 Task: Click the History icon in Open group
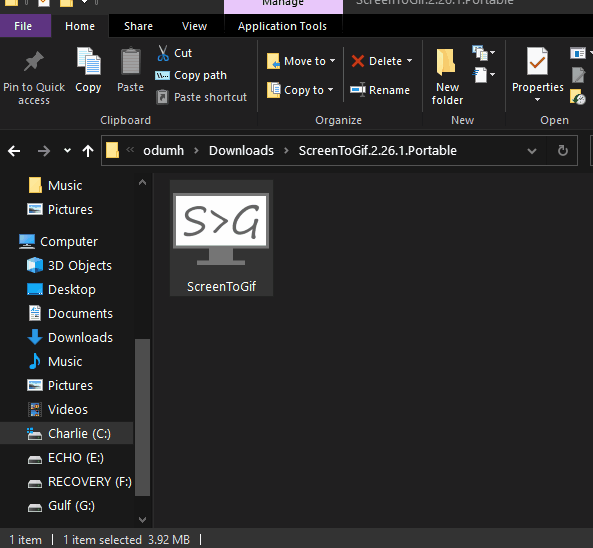[577, 97]
